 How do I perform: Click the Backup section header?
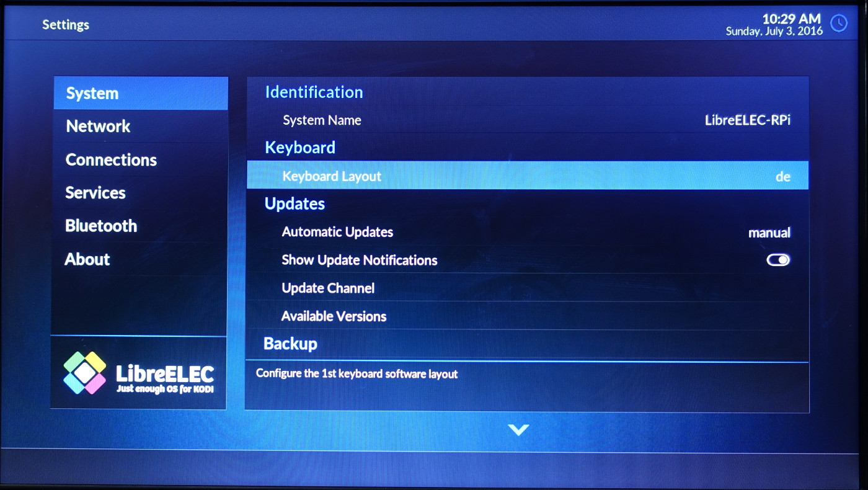tap(290, 344)
